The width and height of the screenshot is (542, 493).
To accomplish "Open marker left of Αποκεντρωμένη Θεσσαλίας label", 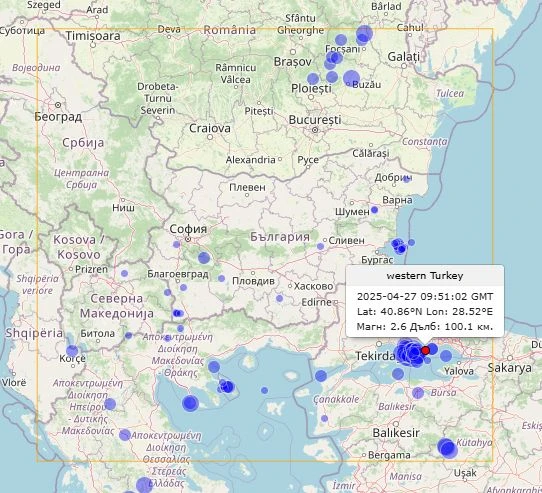I will [125, 435].
